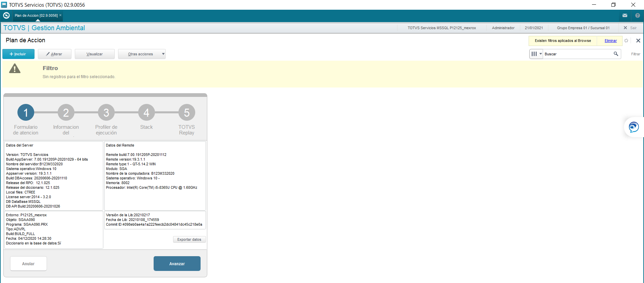The width and height of the screenshot is (644, 283).
Task: Click the Alterar button
Action: (54, 54)
